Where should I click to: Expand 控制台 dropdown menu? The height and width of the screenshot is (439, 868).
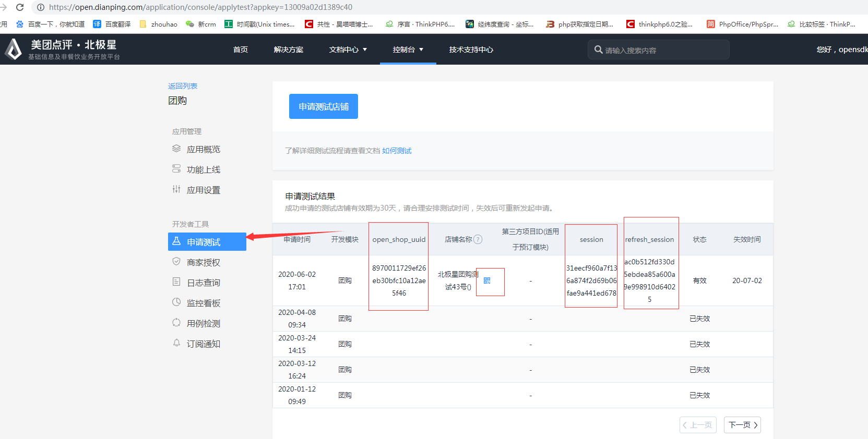(408, 50)
